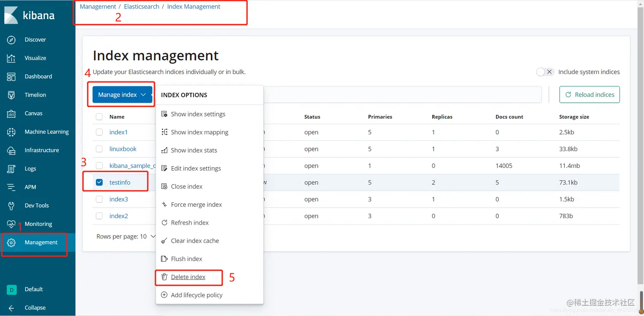Open the index1 index link
Image resolution: width=644 pixels, height=316 pixels.
[118, 132]
